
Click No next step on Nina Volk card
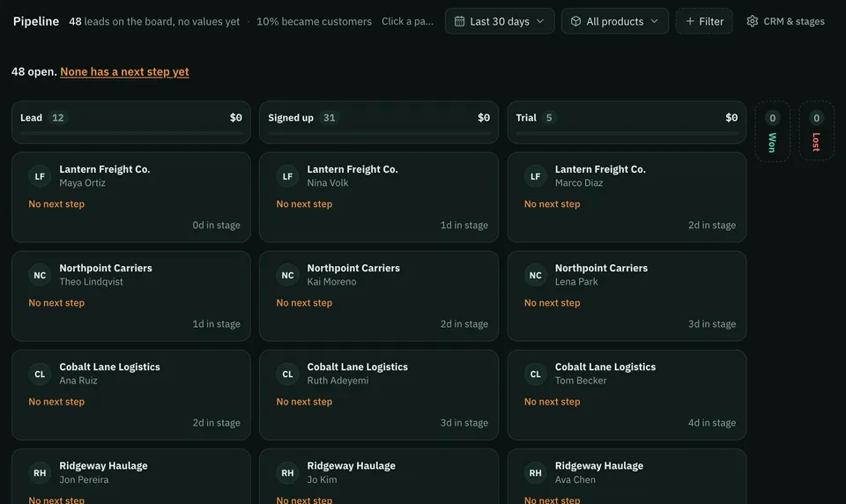(x=304, y=204)
